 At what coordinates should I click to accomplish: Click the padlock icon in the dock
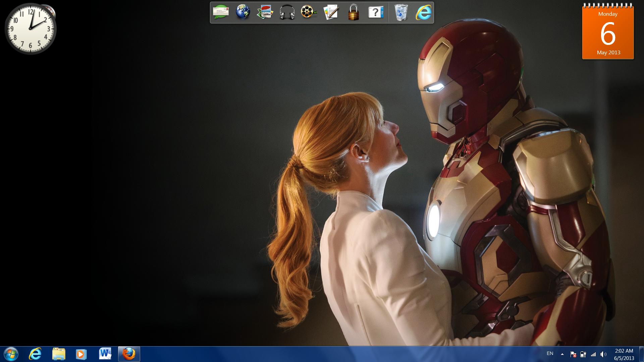point(353,12)
